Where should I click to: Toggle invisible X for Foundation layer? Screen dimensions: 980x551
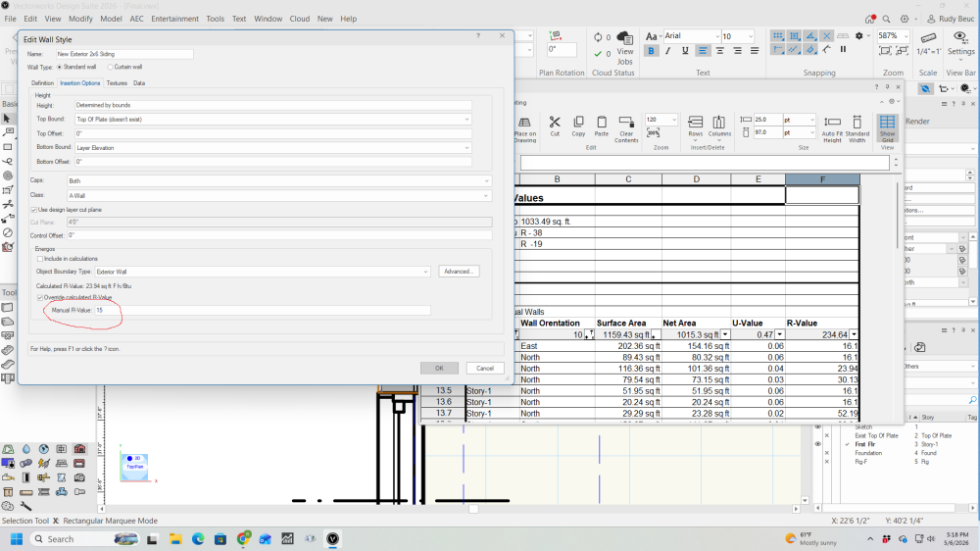pyautogui.click(x=826, y=453)
